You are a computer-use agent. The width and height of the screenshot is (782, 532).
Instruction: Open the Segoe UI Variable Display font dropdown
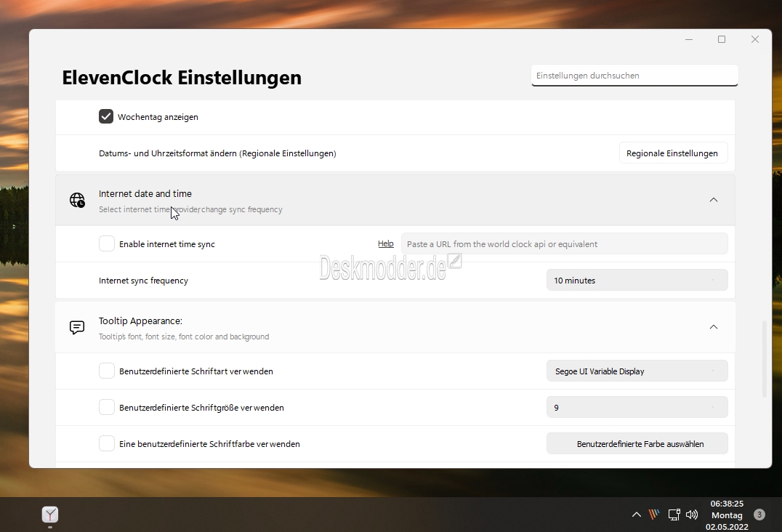[x=637, y=371]
